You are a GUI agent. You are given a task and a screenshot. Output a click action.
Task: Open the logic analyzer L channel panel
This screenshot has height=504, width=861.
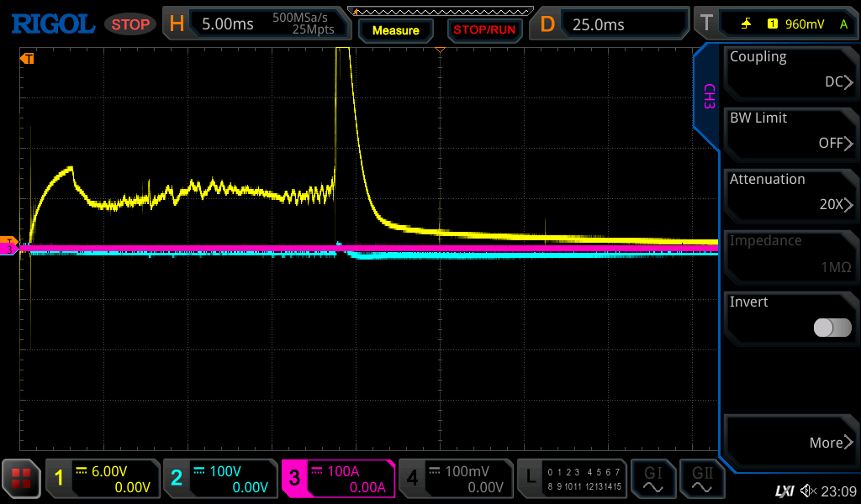click(x=573, y=479)
